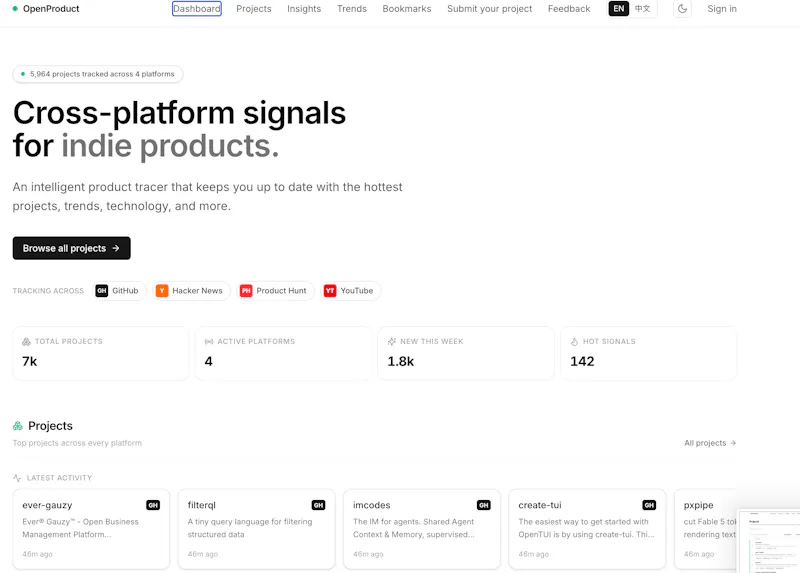
Task: Click the Projects section heading
Action: pyautogui.click(x=51, y=426)
